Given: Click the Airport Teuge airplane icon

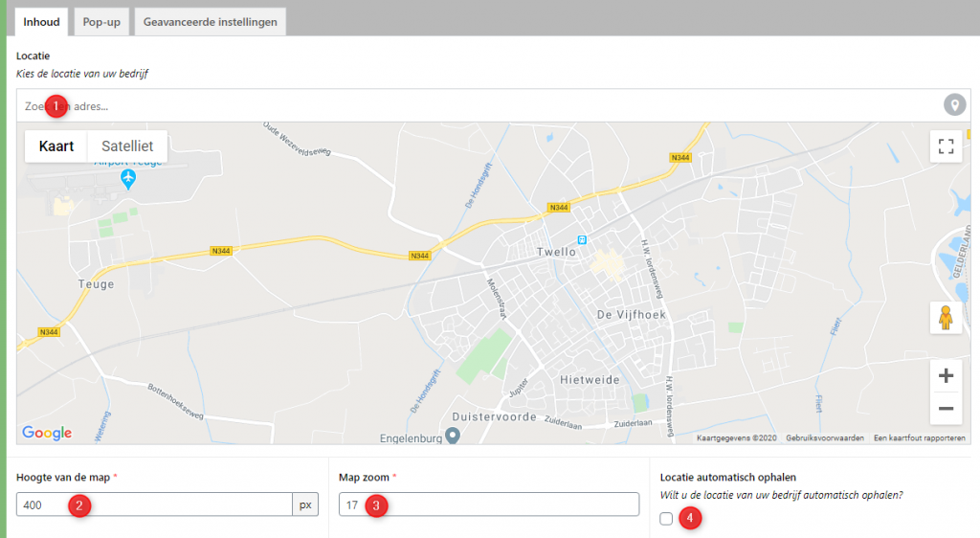Looking at the screenshot, I should (127, 179).
